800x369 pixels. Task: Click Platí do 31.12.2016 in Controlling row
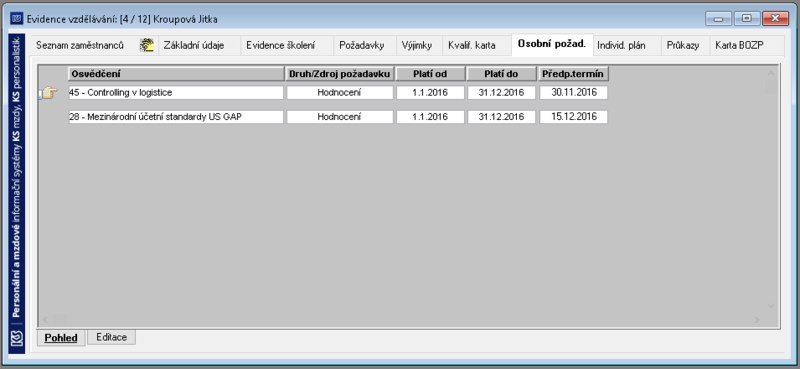501,92
